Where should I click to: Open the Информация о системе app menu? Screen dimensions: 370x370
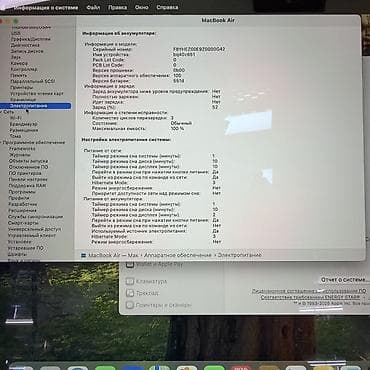[45, 7]
